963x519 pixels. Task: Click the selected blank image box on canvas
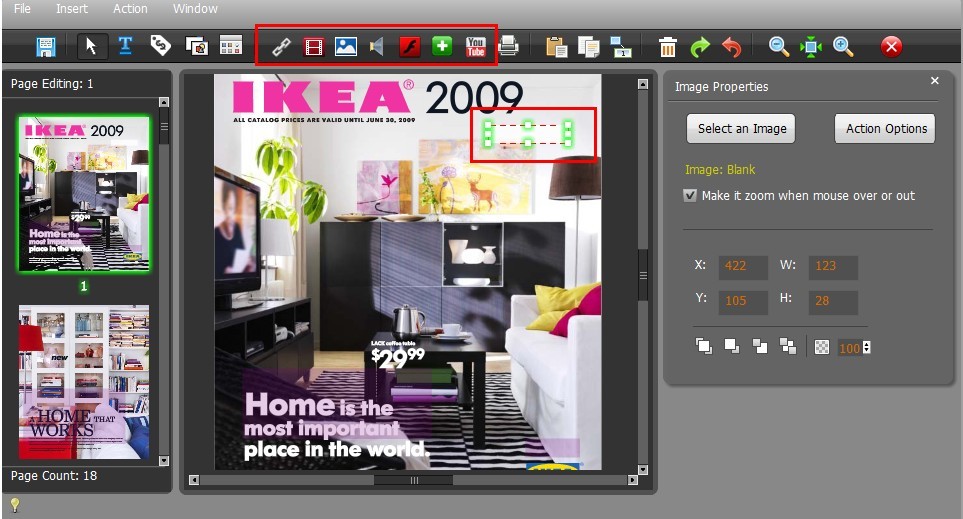(528, 134)
